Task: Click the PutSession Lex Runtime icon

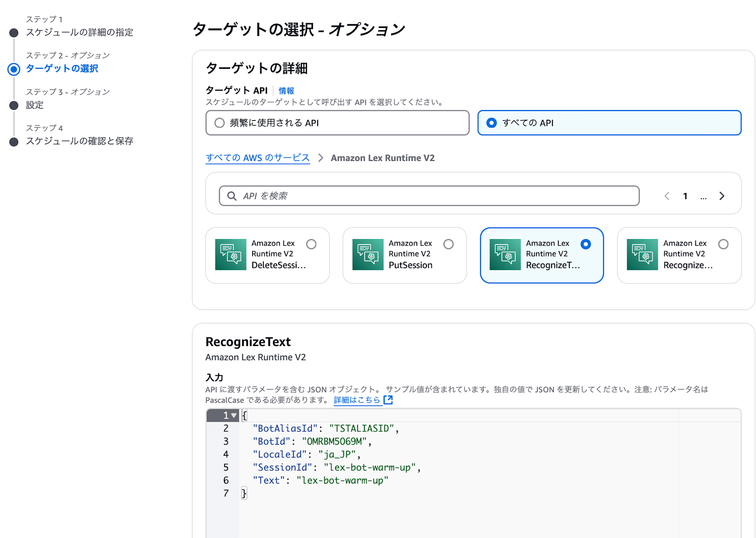Action: click(x=368, y=255)
